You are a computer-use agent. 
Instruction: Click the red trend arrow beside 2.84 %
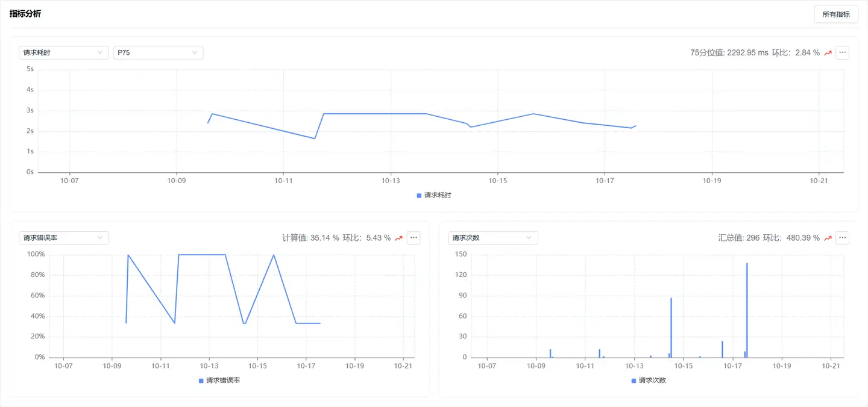click(828, 53)
